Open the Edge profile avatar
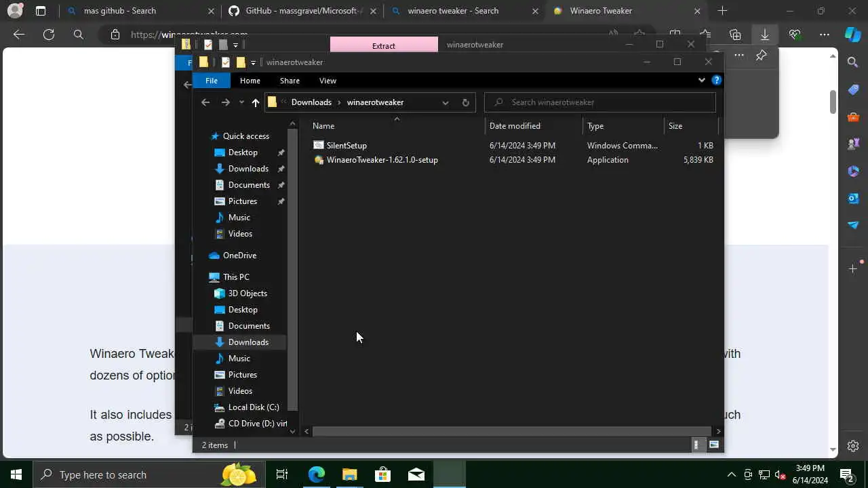Viewport: 868px width, 488px height. (x=15, y=11)
